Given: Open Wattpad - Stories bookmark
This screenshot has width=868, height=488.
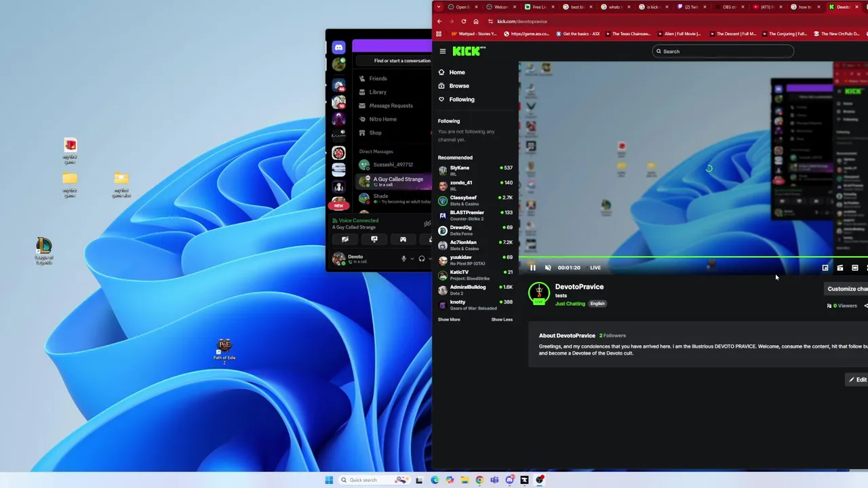Looking at the screenshot, I should tap(474, 34).
